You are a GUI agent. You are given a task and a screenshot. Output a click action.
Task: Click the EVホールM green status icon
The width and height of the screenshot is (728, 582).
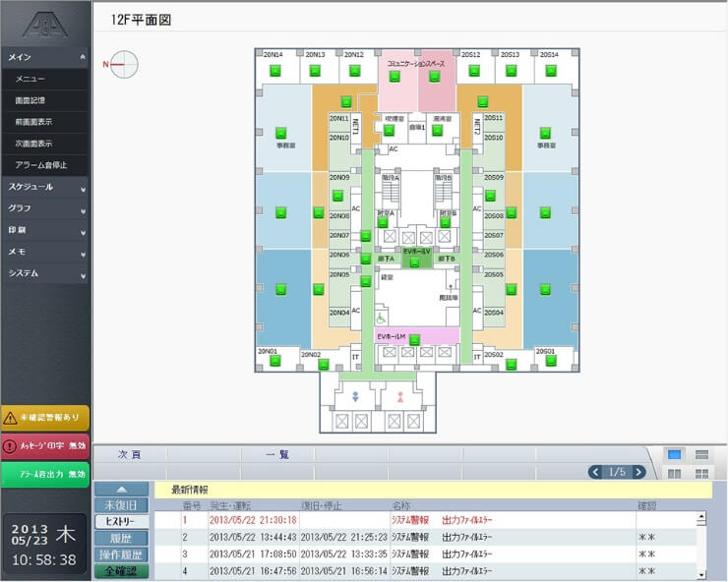click(x=415, y=340)
